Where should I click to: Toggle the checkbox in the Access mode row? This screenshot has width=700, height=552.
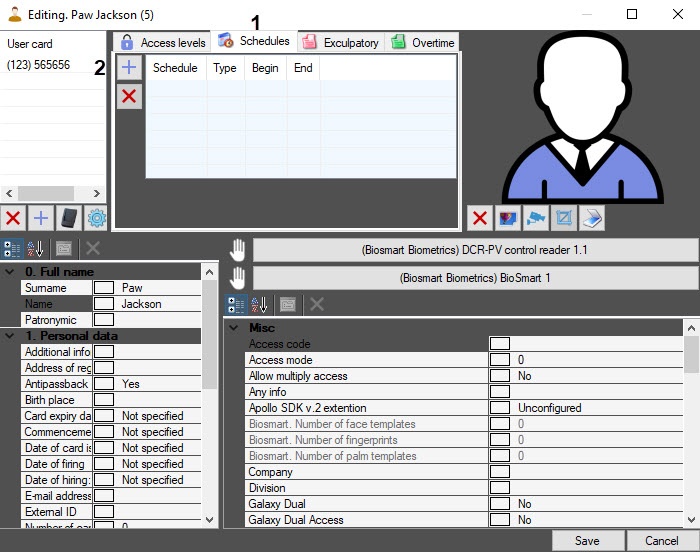(x=500, y=360)
